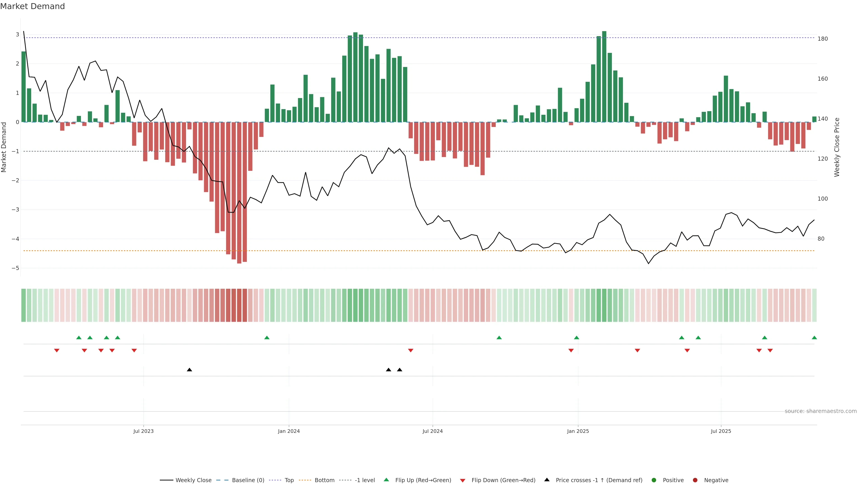Viewport: 868px width, 488px height.
Task: Click green Positive circle legend icon
Action: 654,480
